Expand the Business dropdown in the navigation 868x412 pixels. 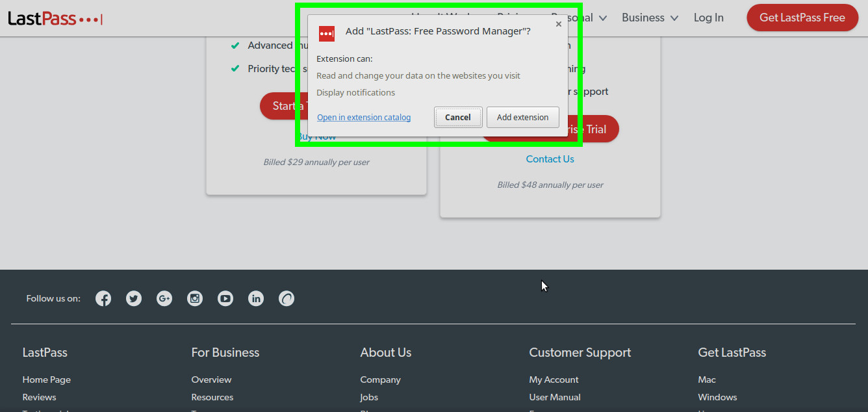tap(650, 18)
